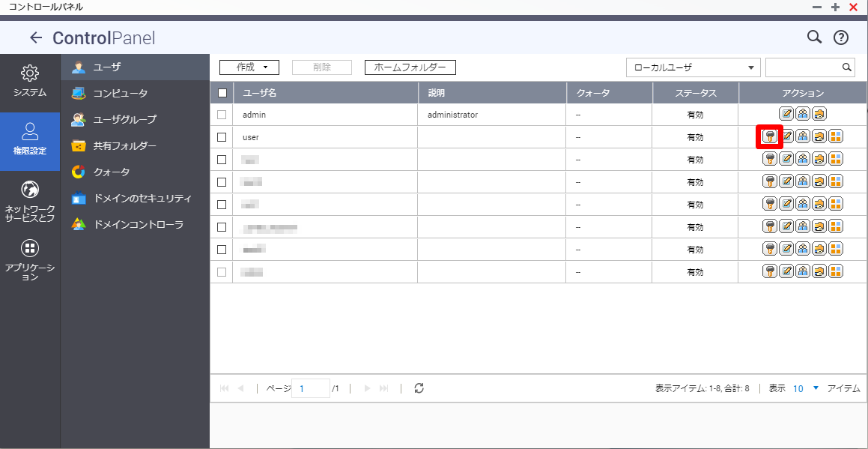Click the 削除 button
The height and width of the screenshot is (449, 868).
(321, 67)
